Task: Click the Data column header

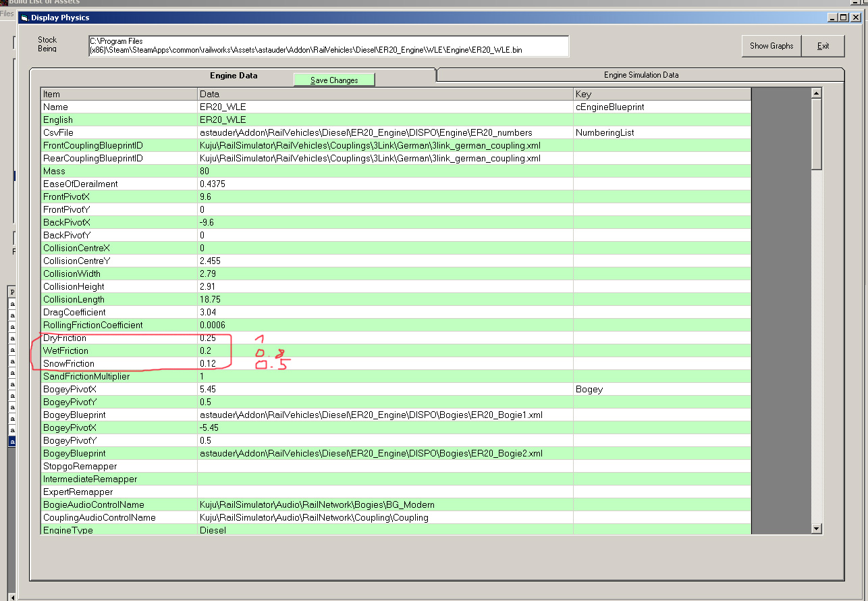Action: click(385, 94)
